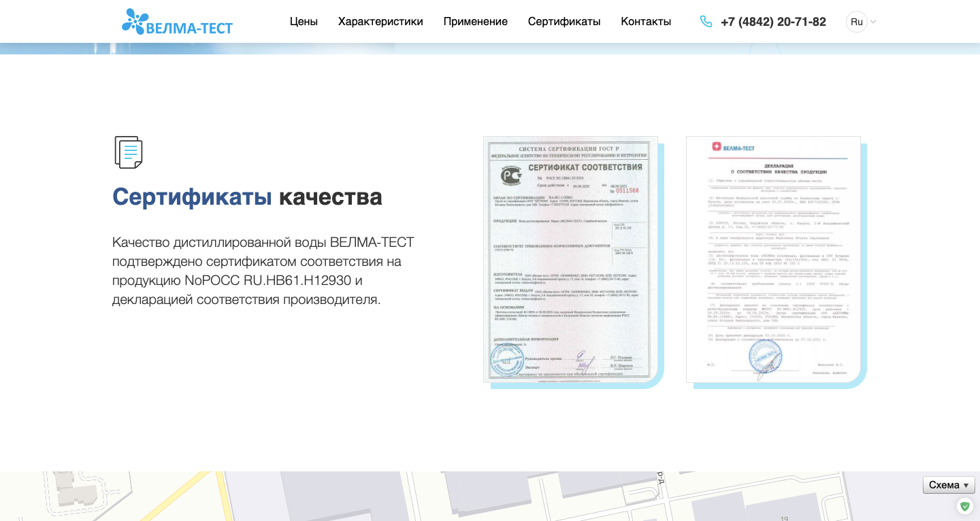Go to Характеристики section
The image size is (980, 521).
coord(380,22)
